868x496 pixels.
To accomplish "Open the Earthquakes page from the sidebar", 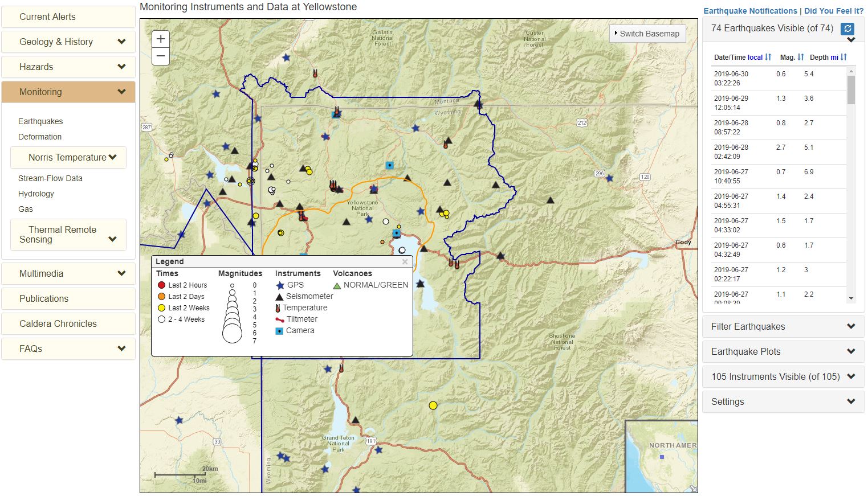I will [40, 121].
